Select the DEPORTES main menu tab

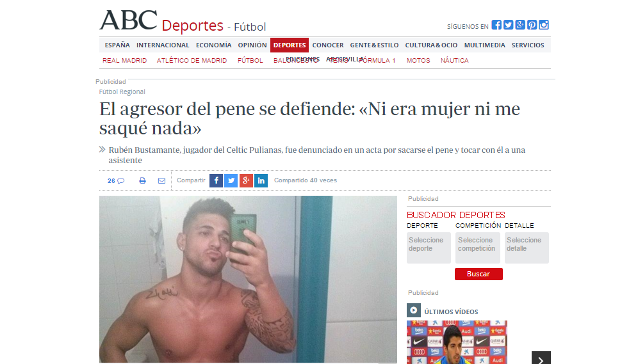(290, 45)
